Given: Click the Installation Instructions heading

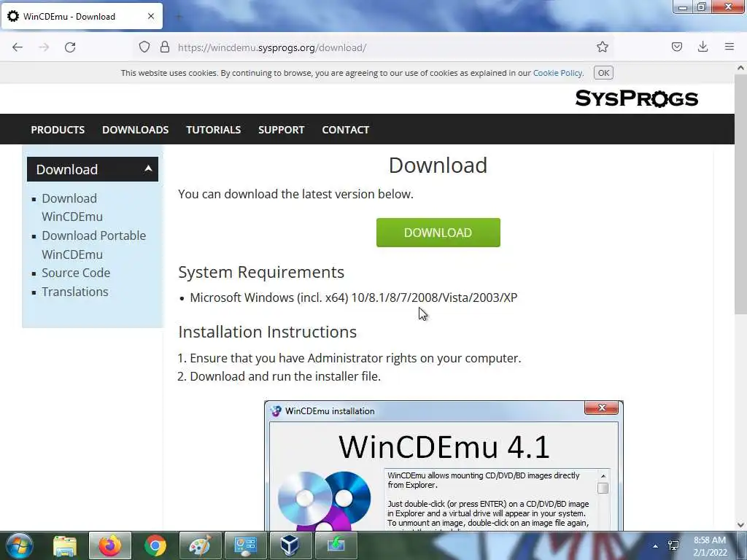Looking at the screenshot, I should (267, 332).
